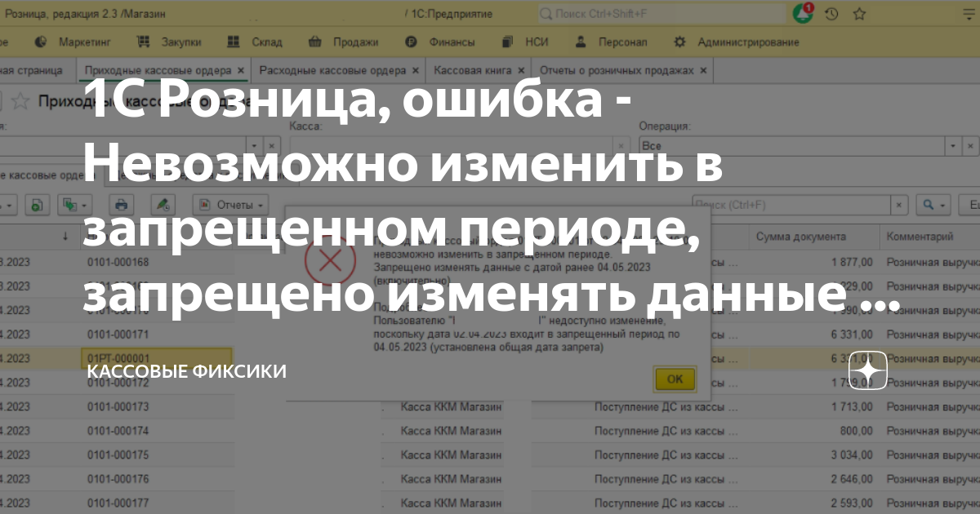This screenshot has width=980, height=514.
Task: Select row number 0101-000175
Action: pyautogui.click(x=118, y=454)
